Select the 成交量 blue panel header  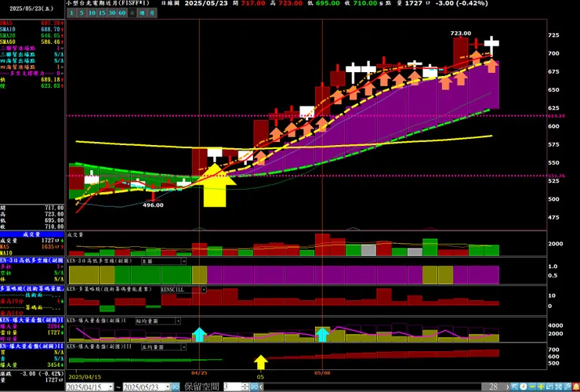(x=32, y=234)
